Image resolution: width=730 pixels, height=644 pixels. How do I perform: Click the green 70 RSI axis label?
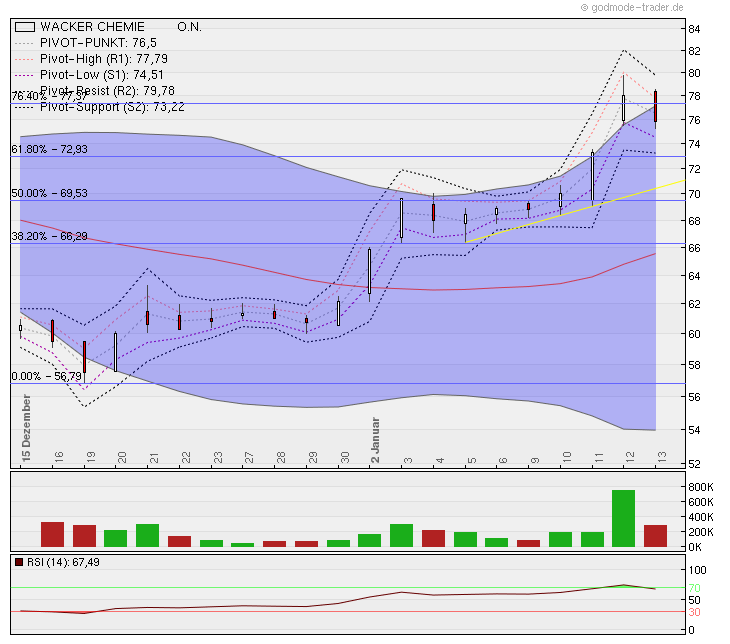pos(694,588)
